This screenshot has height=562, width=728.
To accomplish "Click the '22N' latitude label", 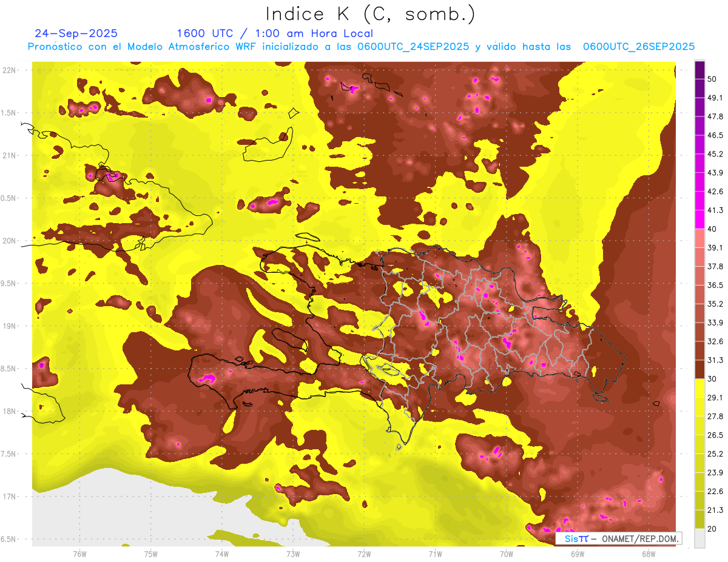I will pos(9,70).
